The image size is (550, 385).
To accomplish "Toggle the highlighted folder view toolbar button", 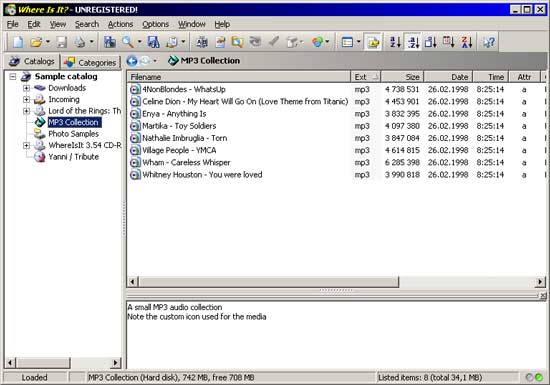I will tap(373, 42).
